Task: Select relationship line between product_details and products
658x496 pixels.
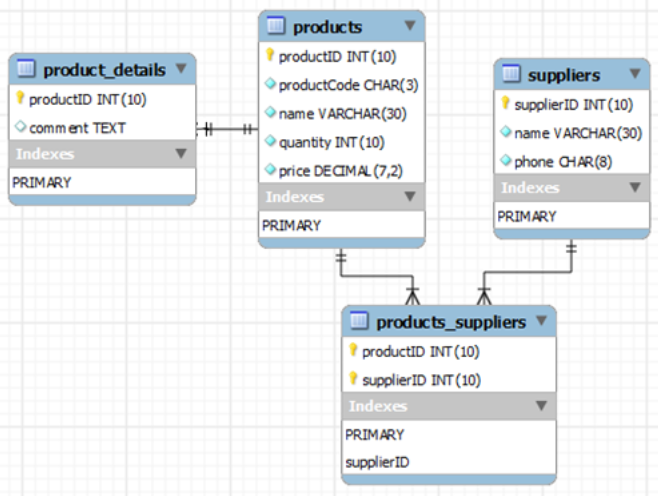Action: [x=227, y=129]
